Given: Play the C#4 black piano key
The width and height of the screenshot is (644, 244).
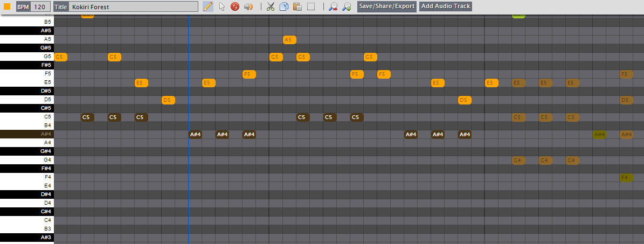Looking at the screenshot, I should (27, 212).
